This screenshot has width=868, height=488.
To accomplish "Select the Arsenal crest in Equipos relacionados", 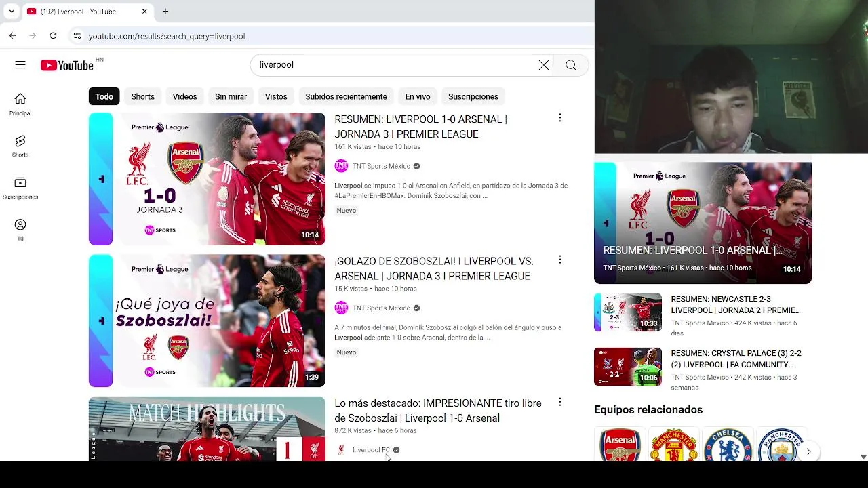I will tap(620, 445).
